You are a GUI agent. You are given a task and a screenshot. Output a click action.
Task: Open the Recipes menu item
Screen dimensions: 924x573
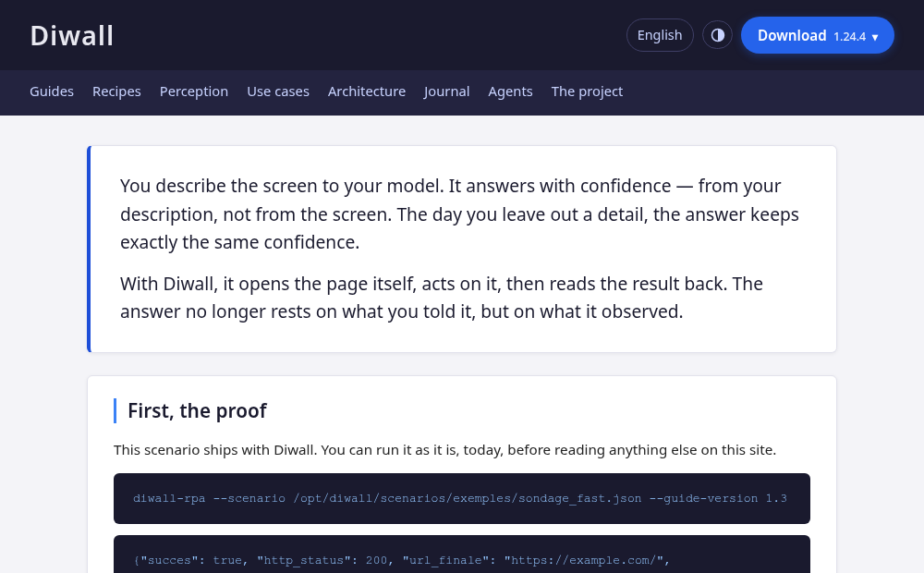click(116, 91)
